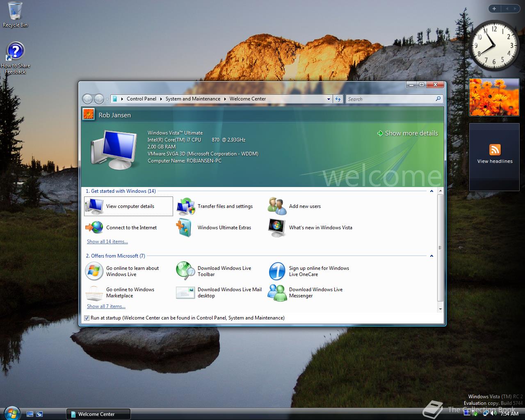Open the recent pages dropdown arrow
Viewport: 525px width, 420px height.
pyautogui.click(x=107, y=99)
